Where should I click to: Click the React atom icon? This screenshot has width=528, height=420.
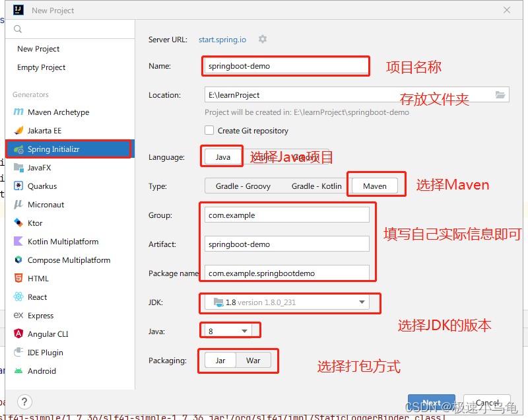[x=18, y=297]
